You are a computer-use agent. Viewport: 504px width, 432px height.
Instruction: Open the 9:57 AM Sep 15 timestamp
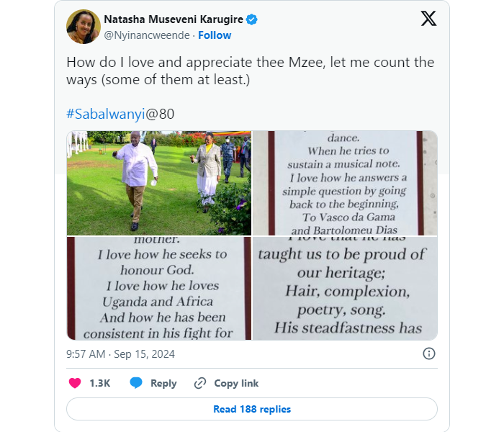click(120, 354)
